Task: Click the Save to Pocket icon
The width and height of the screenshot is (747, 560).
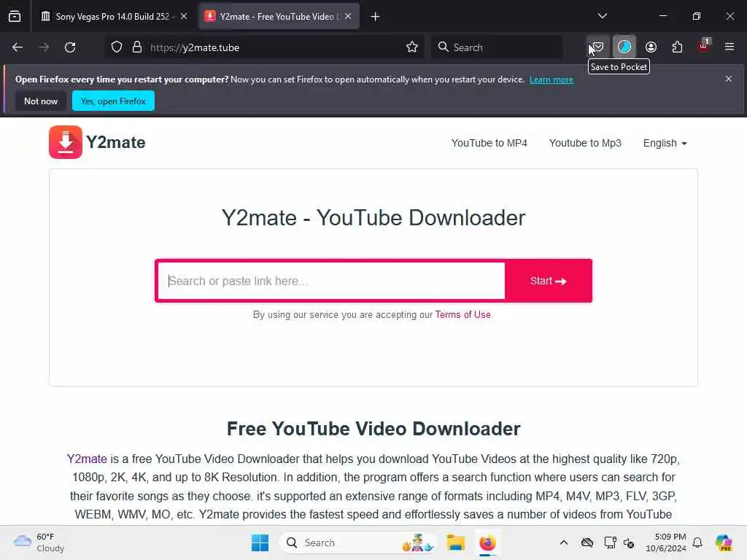Action: (x=598, y=47)
